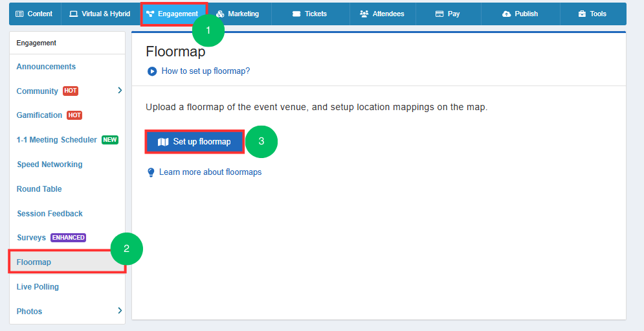Click the Tools briefcase icon
644x331 pixels.
click(582, 14)
